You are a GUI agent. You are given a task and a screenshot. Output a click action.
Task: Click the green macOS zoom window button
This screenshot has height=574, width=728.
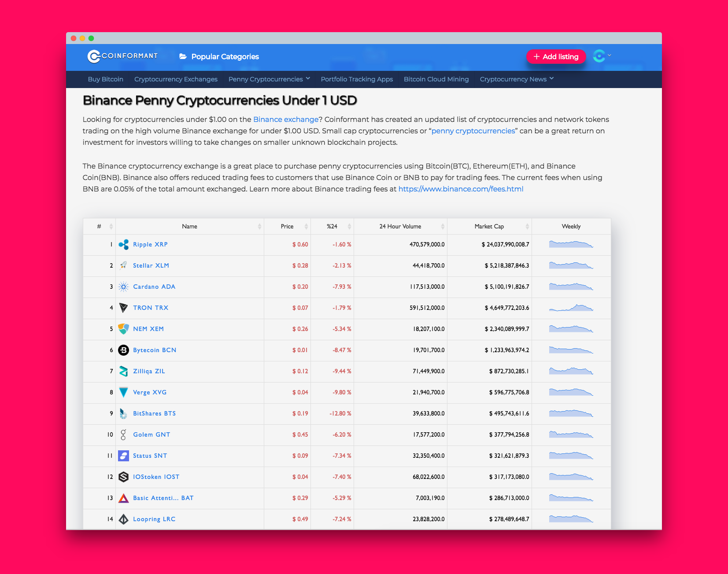point(91,38)
